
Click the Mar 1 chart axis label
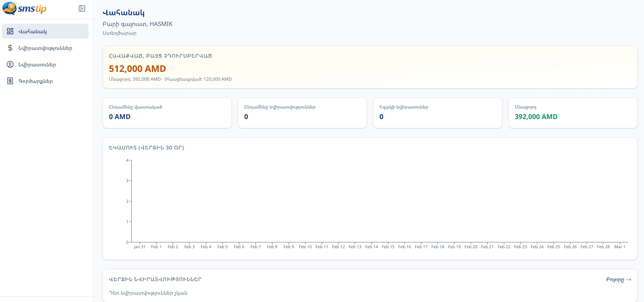(620, 247)
